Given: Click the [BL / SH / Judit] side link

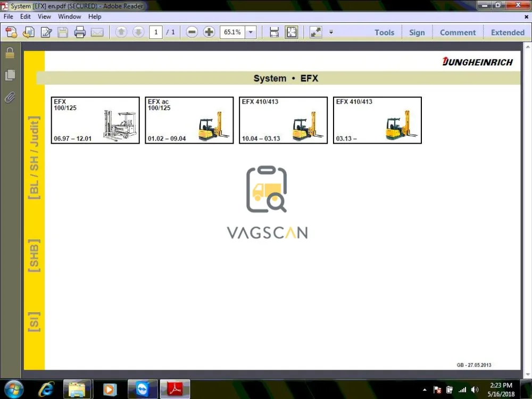Looking at the screenshot, I should tap(34, 158).
